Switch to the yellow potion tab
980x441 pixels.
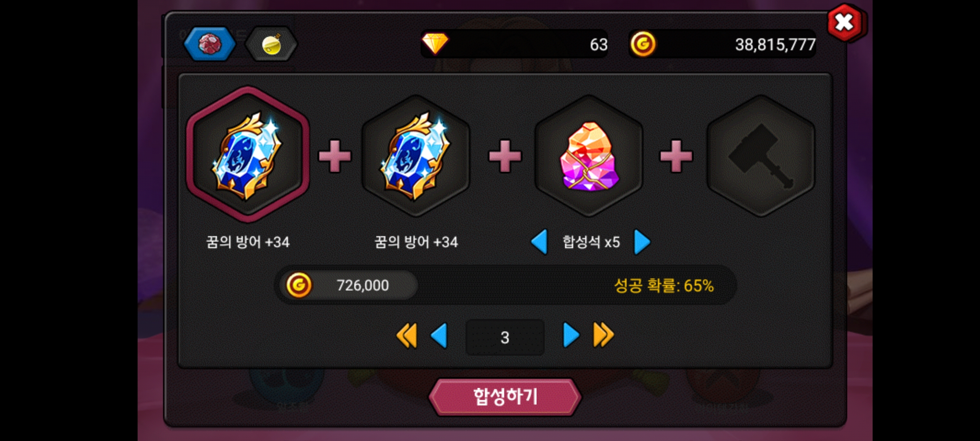(x=271, y=44)
